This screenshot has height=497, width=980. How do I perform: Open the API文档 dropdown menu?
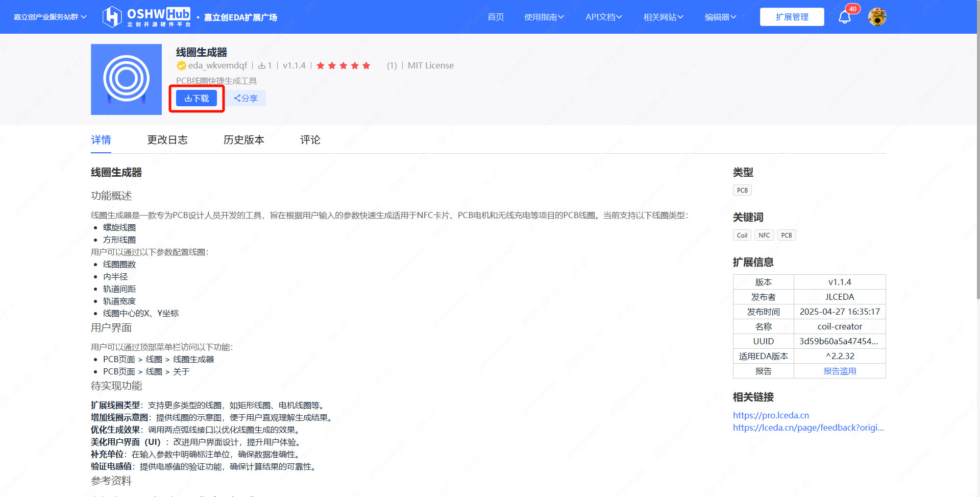[603, 17]
